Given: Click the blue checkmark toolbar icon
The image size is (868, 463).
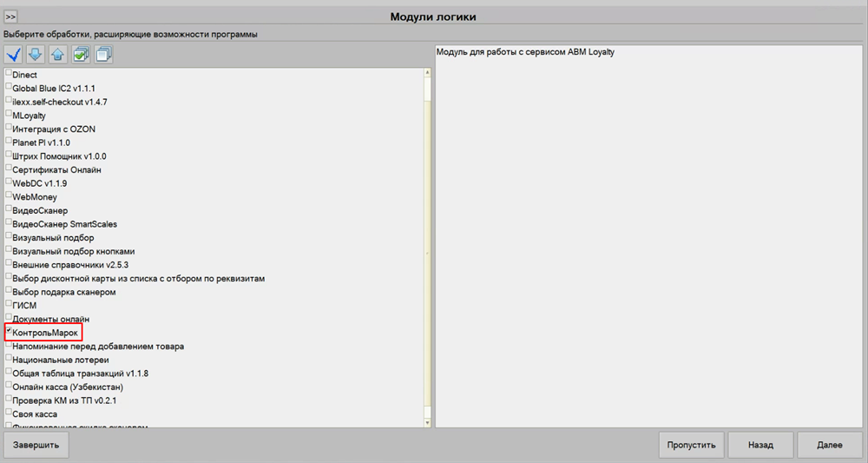Looking at the screenshot, I should tap(14, 54).
